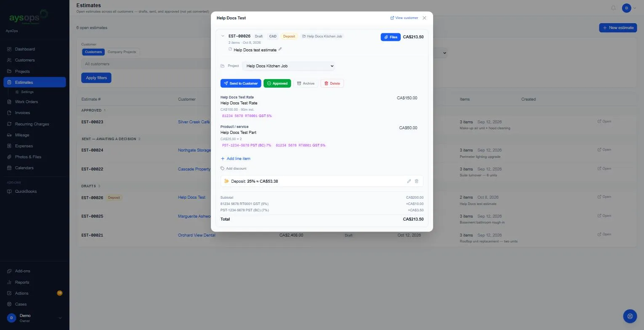This screenshot has height=330, width=644.
Task: Switch the filter to Company Projects
Action: click(x=122, y=52)
